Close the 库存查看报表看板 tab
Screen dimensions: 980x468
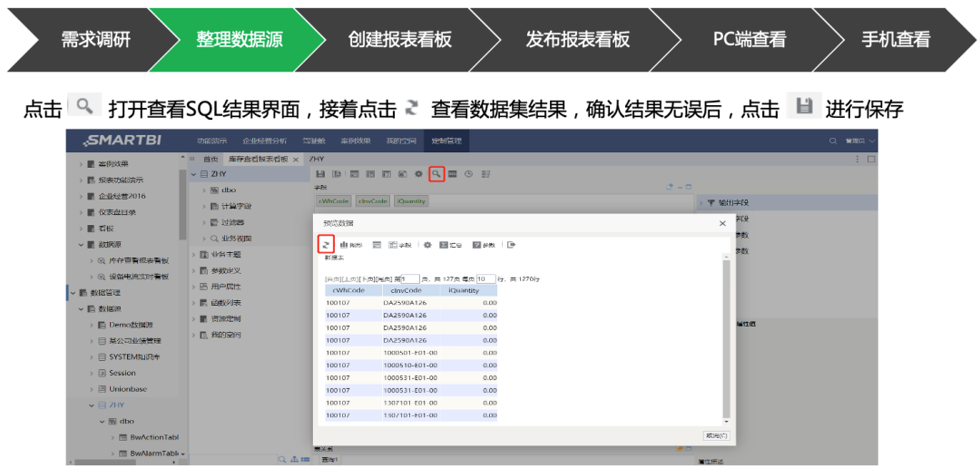[296, 160]
